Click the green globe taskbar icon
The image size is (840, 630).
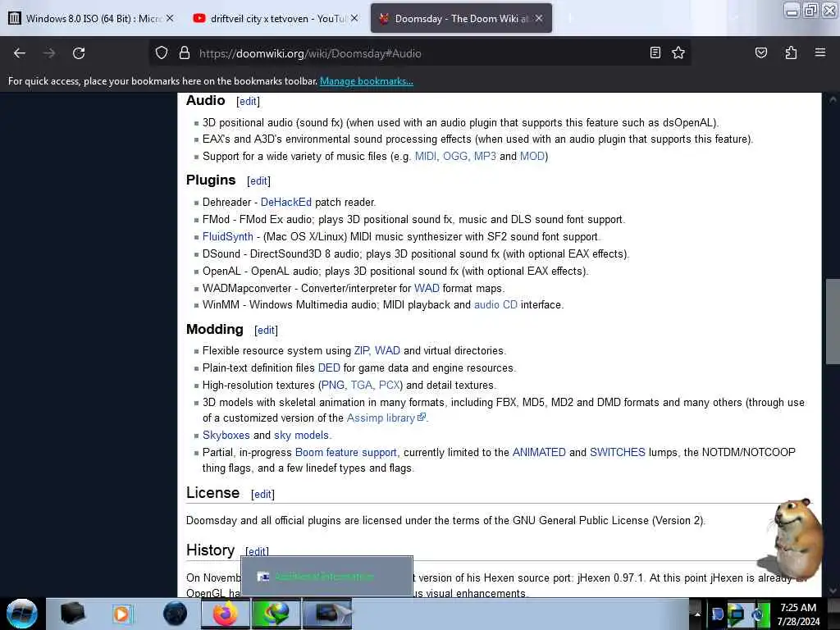pos(276,614)
